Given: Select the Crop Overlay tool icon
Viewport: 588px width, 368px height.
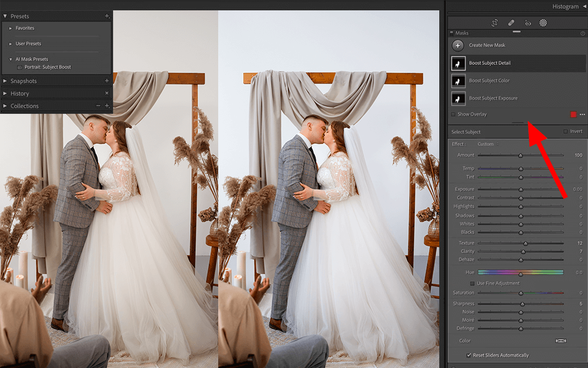Looking at the screenshot, I should pyautogui.click(x=495, y=23).
